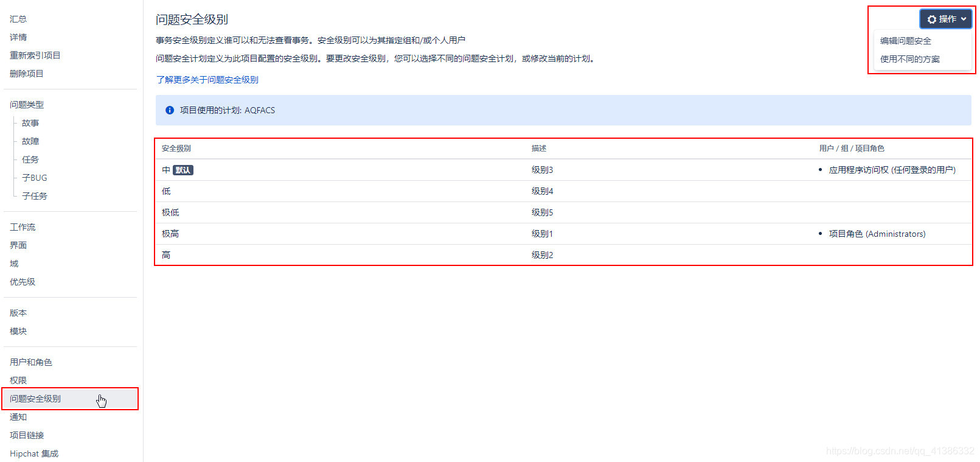Screen dimensions: 980x462
Task: Open 工作流 in the sidebar
Action: [23, 227]
